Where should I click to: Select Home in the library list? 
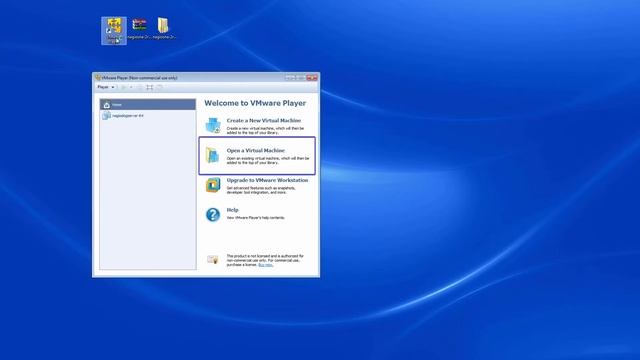[148, 105]
